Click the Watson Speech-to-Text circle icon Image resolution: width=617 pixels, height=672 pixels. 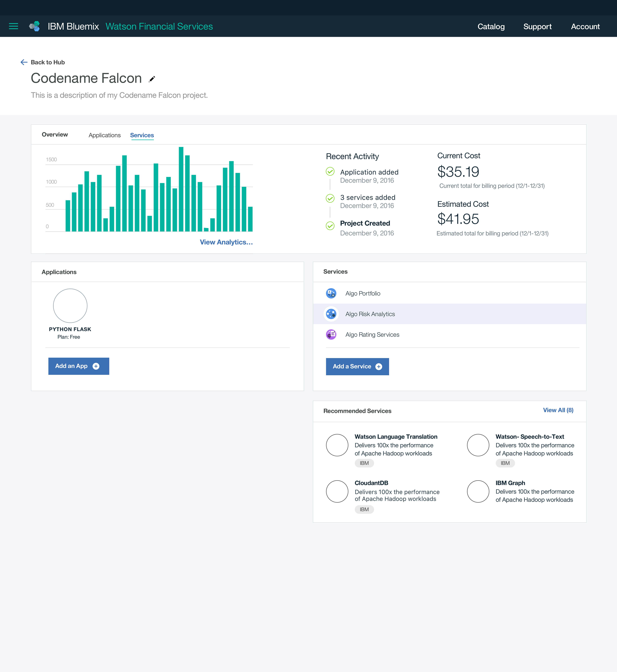pos(478,445)
